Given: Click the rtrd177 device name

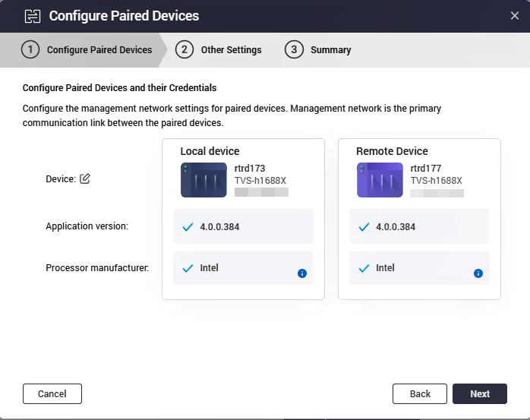Looking at the screenshot, I should (426, 169).
